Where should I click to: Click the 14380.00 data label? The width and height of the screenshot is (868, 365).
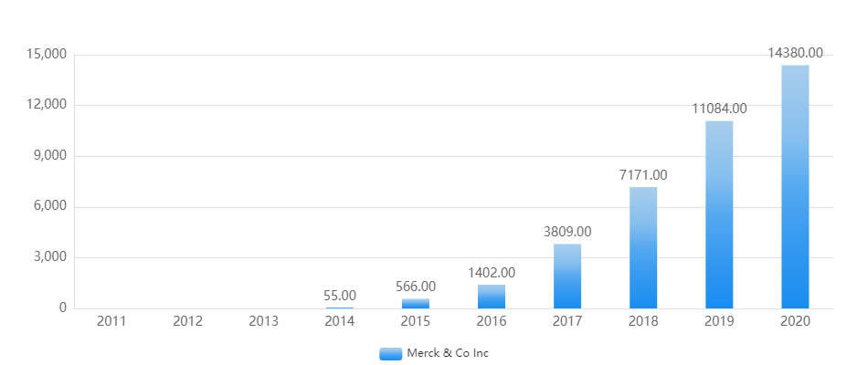click(795, 54)
